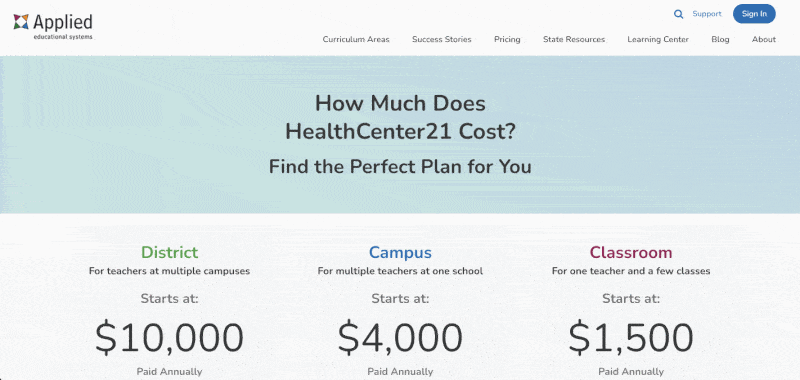Click the $4,000 Campus price

point(400,338)
